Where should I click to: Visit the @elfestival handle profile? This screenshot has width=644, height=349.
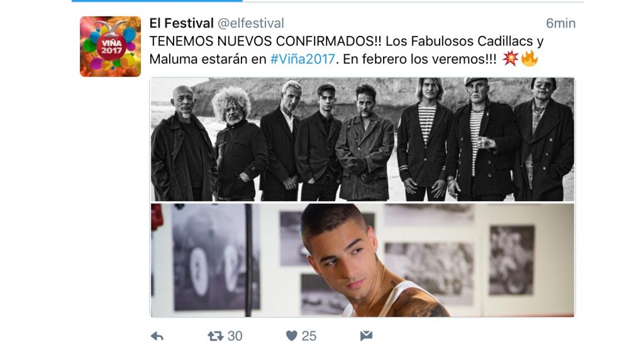(250, 23)
